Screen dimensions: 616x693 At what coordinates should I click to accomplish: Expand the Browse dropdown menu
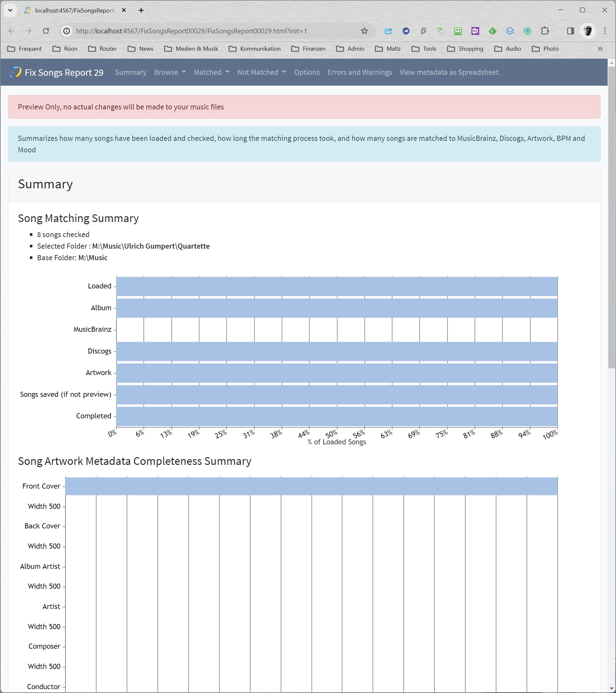(169, 72)
